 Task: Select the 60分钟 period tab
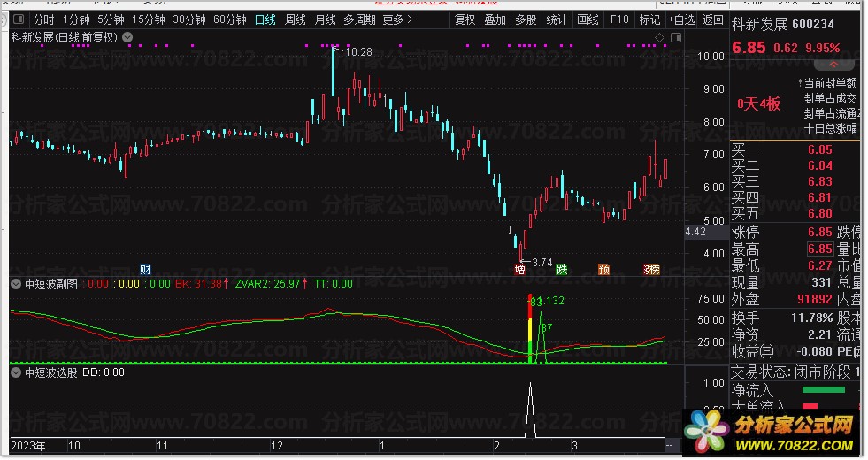[x=230, y=20]
